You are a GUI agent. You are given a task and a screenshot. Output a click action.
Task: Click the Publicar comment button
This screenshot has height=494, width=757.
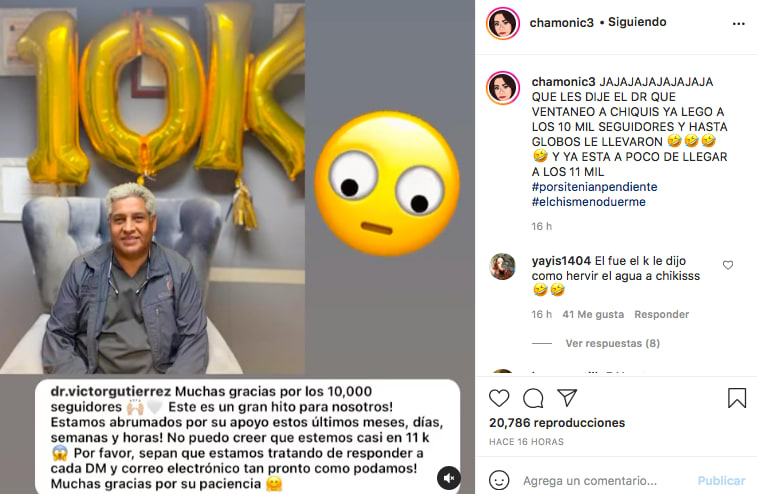721,480
